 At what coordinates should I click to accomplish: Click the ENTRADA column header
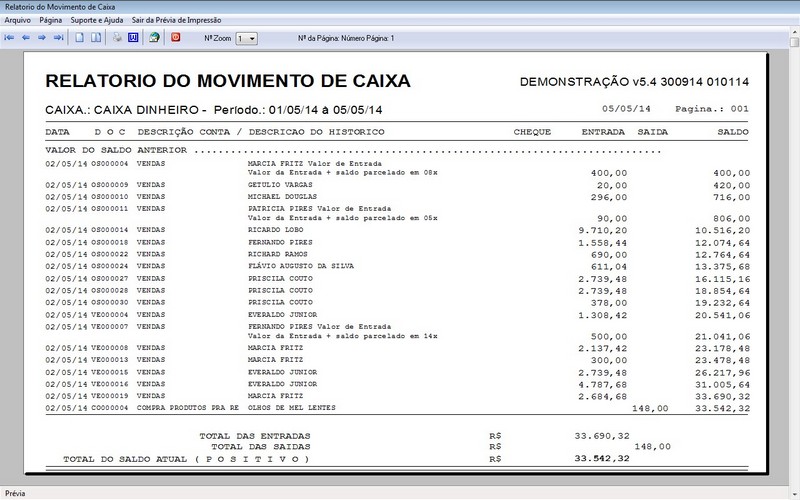603,132
